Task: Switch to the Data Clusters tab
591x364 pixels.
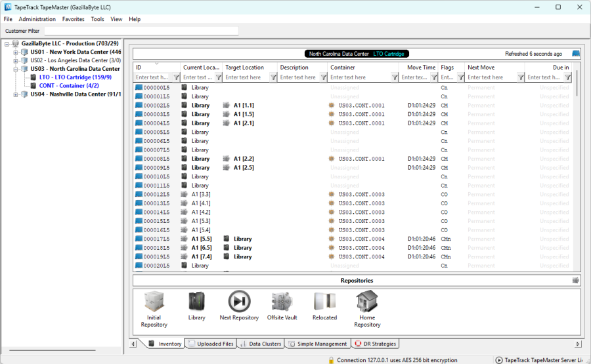Action: click(x=261, y=344)
